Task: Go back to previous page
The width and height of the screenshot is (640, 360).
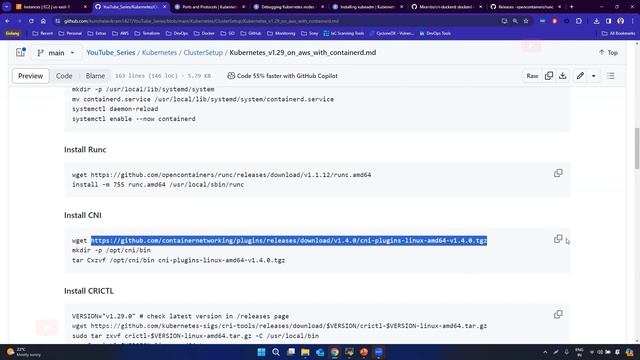Action: tap(8, 21)
